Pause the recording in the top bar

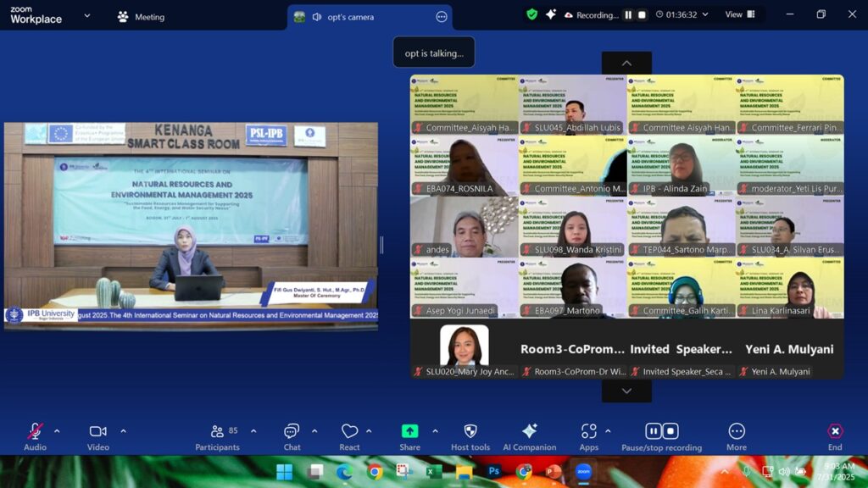[x=628, y=15]
